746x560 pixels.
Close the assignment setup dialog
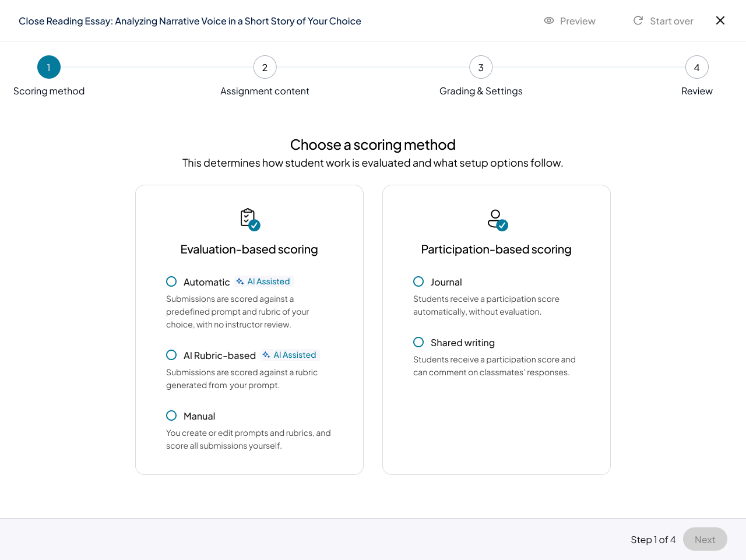[x=720, y=20]
